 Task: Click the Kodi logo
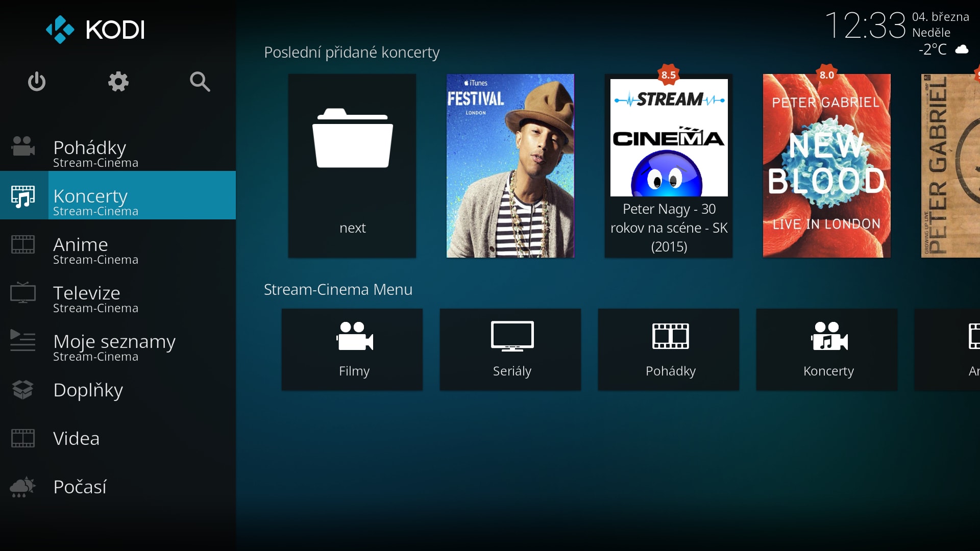(x=95, y=30)
